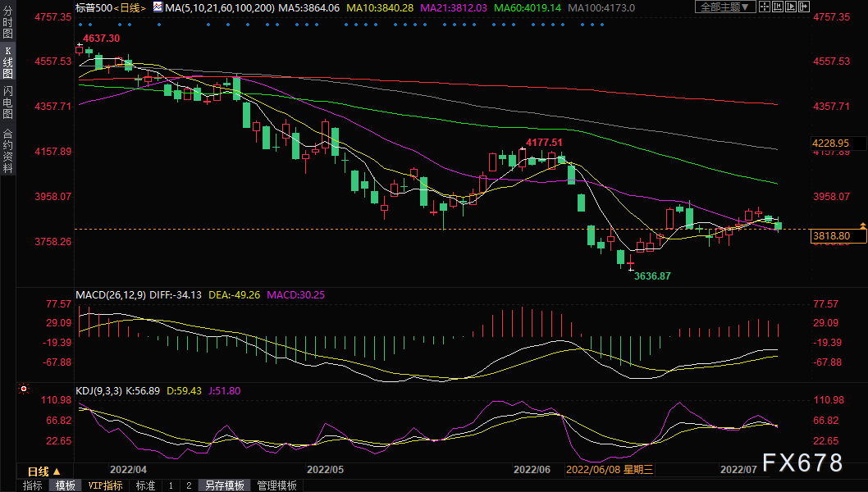Click the red KDJ sun marker icon
The height and width of the screenshot is (492, 868).
click(23, 389)
